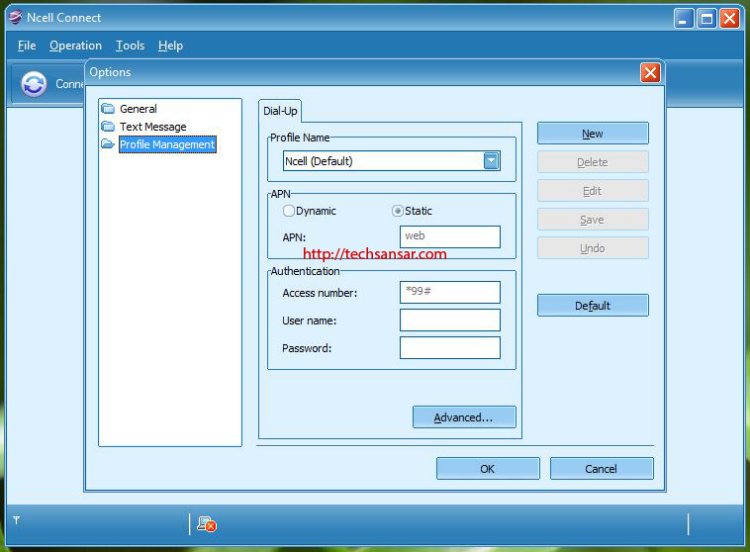The height and width of the screenshot is (552, 750).
Task: Click the Save profile button
Action: click(593, 220)
